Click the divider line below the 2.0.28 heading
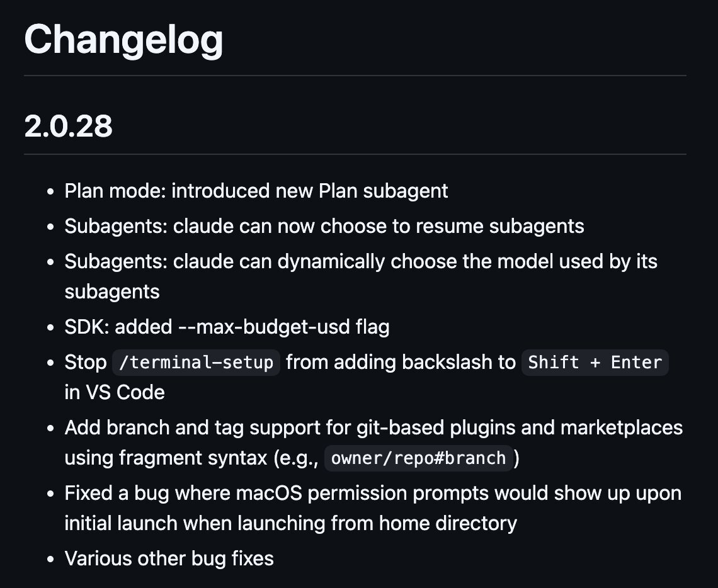This screenshot has width=718, height=588. click(x=355, y=154)
